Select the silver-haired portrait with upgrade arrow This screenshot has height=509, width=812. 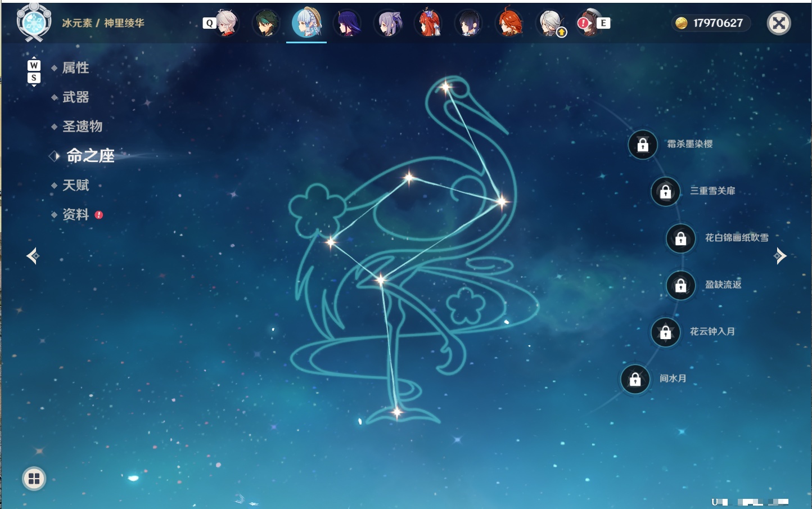click(x=551, y=23)
